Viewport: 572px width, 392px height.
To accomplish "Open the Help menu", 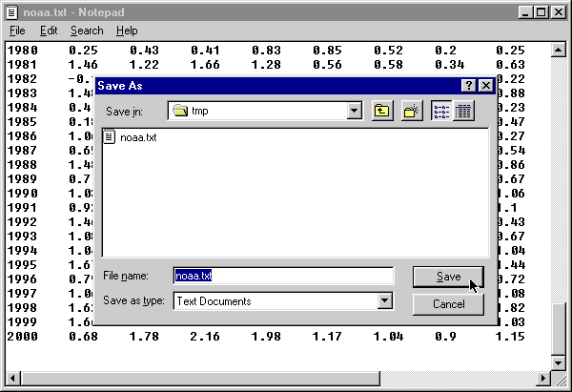I will (127, 31).
